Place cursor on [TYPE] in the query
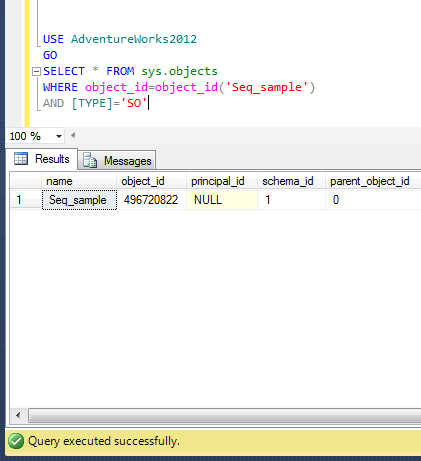The height and width of the screenshot is (461, 421). pos(92,103)
